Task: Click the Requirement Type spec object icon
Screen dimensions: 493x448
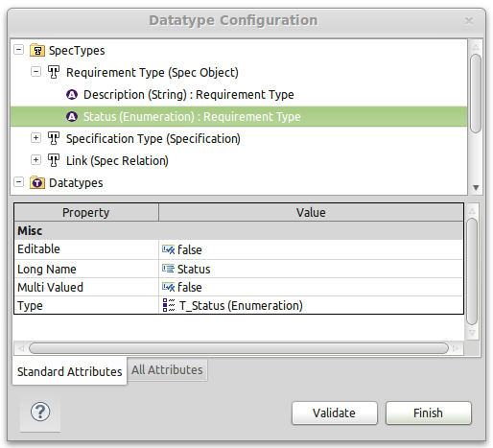Action: point(54,72)
